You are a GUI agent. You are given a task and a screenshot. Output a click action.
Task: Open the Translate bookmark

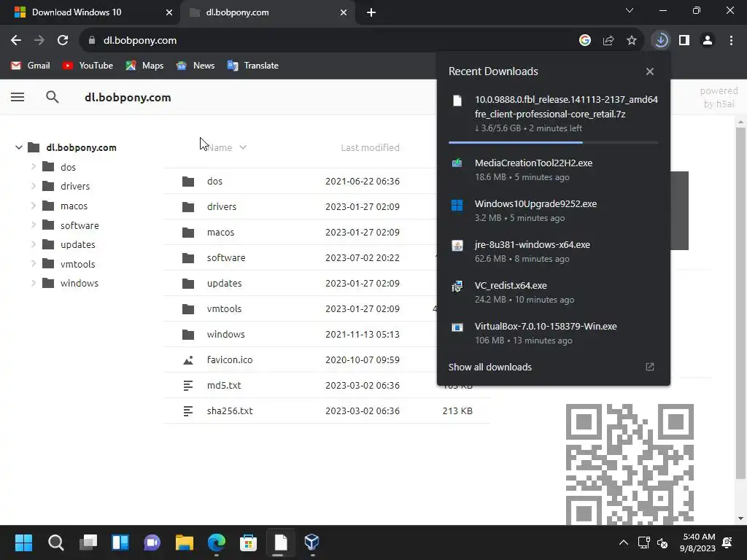[x=253, y=66]
